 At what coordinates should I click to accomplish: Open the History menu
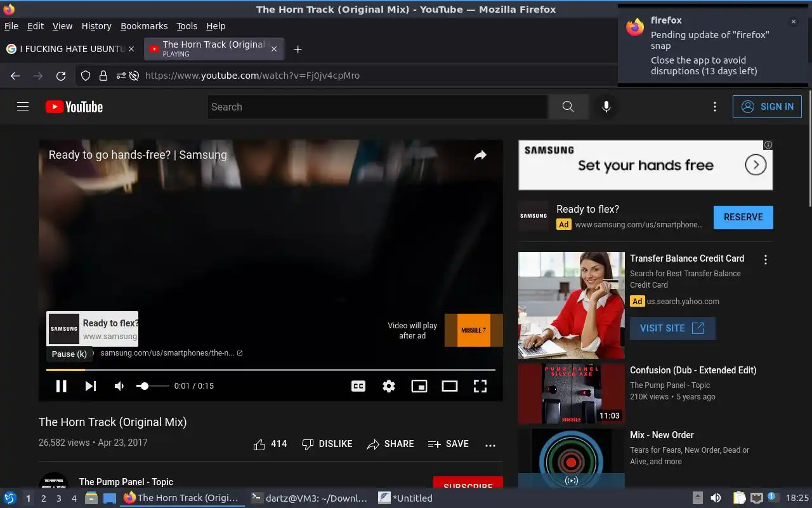96,26
